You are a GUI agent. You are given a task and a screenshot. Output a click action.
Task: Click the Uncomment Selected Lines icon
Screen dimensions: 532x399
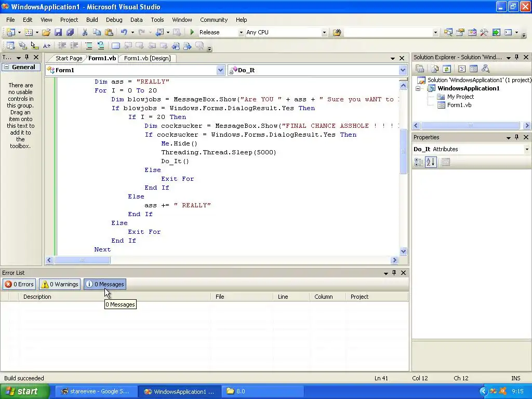pyautogui.click(x=101, y=46)
